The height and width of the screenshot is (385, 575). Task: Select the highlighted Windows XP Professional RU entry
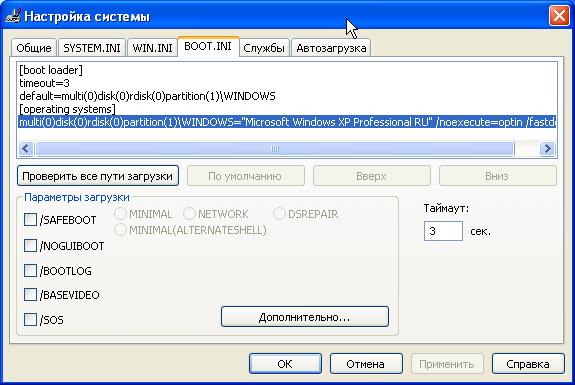coord(287,122)
